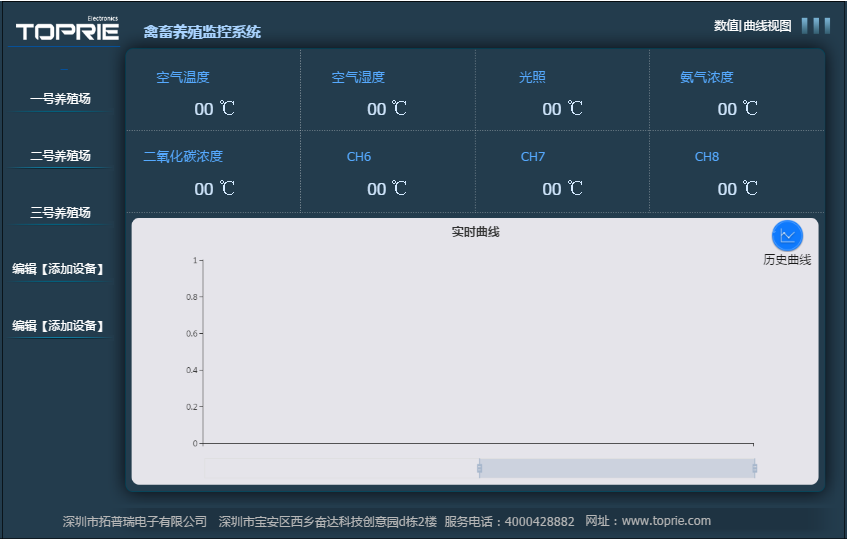Select 一号养殖场 in the sidebar
847x541 pixels.
[60, 99]
